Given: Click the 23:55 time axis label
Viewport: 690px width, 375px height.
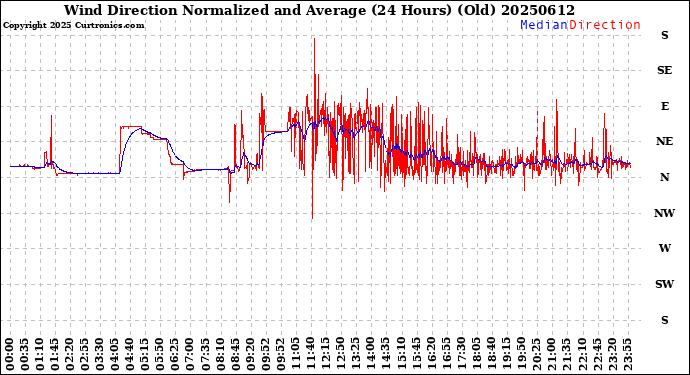Looking at the screenshot, I should coord(627,354).
